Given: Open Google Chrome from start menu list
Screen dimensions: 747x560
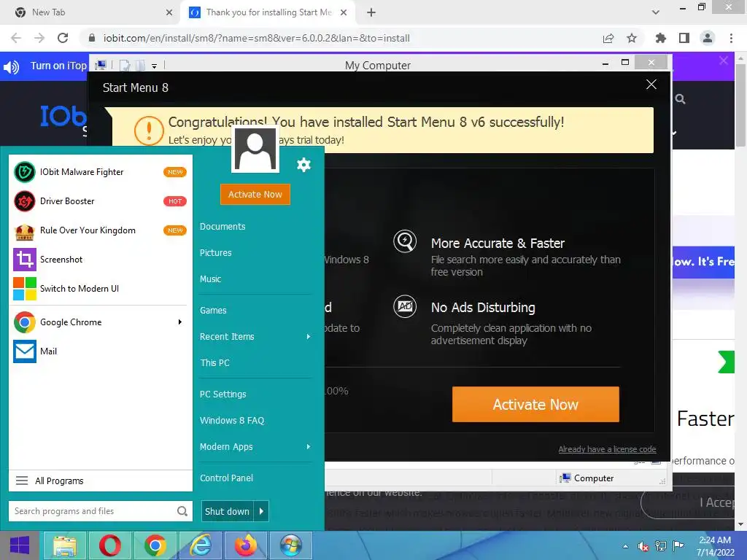Looking at the screenshot, I should point(100,322).
